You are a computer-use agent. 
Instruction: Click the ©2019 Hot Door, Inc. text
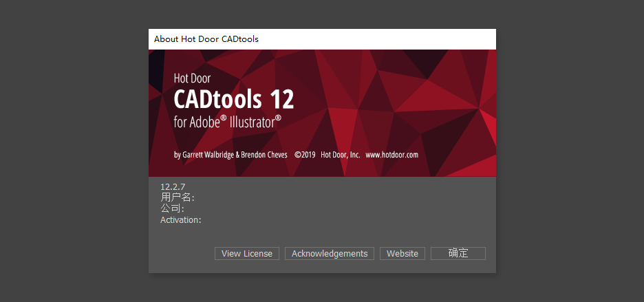point(328,155)
